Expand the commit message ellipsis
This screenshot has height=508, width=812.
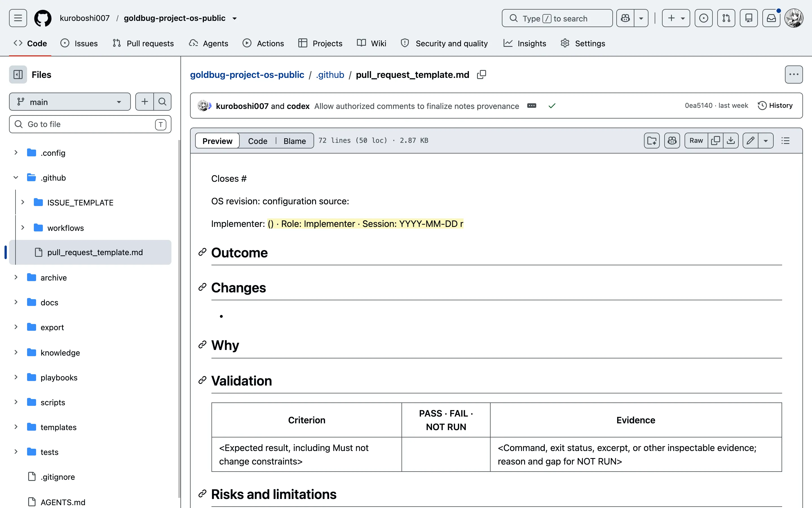[532, 106]
